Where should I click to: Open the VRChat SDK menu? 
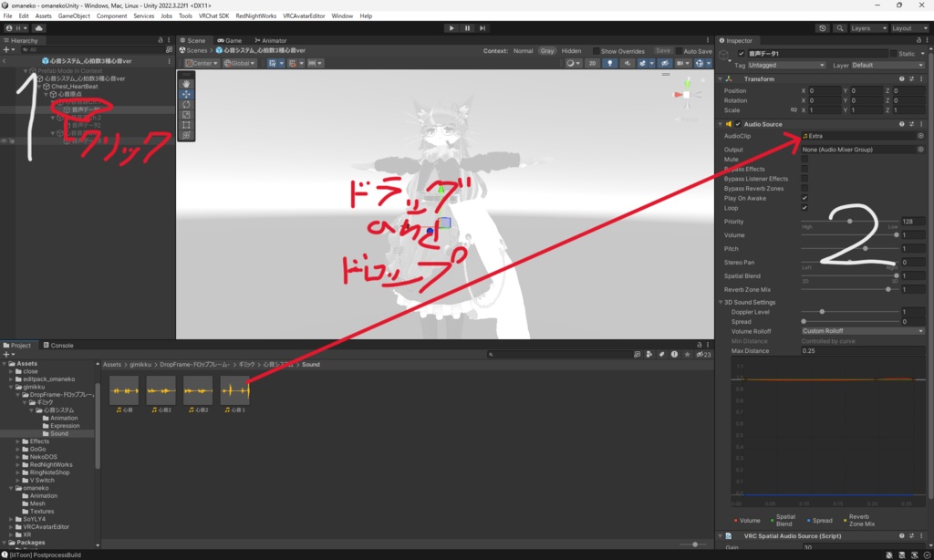click(x=213, y=16)
